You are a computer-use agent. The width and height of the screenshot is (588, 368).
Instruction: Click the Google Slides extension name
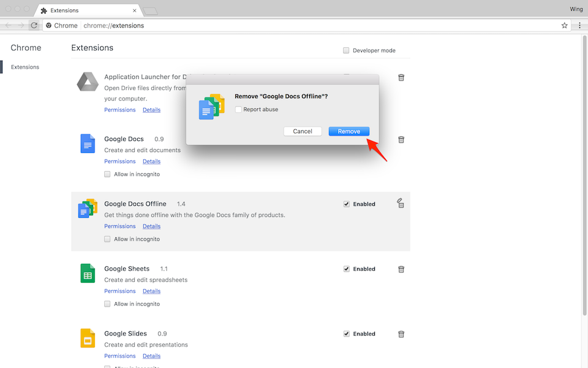pyautogui.click(x=125, y=334)
